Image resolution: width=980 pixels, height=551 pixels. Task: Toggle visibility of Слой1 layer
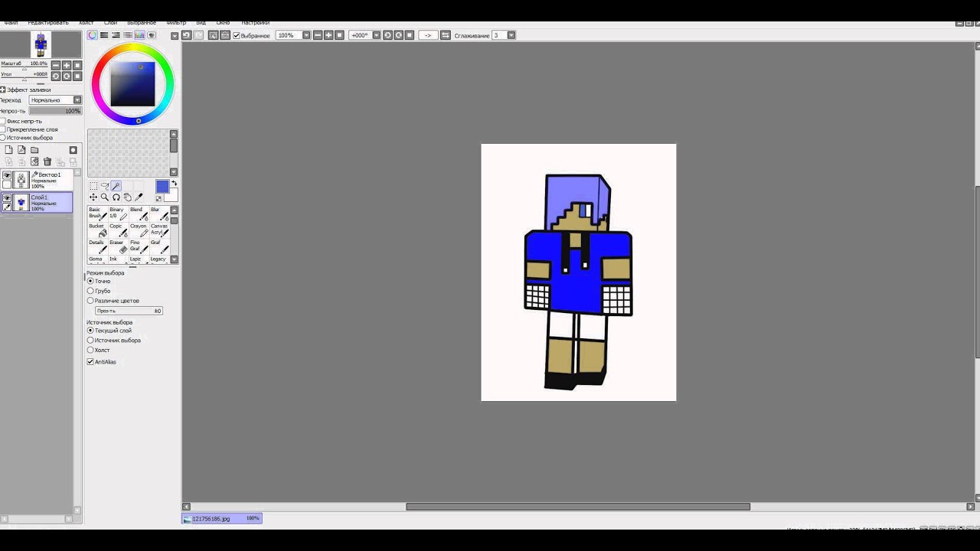[x=7, y=197]
